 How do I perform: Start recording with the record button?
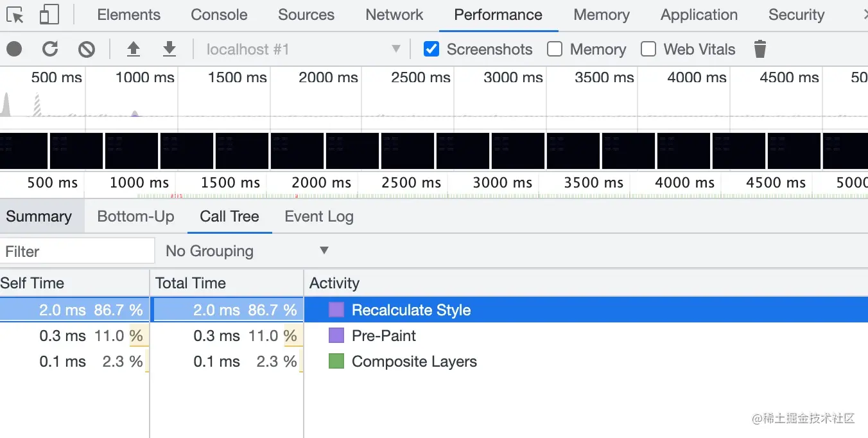pos(14,49)
